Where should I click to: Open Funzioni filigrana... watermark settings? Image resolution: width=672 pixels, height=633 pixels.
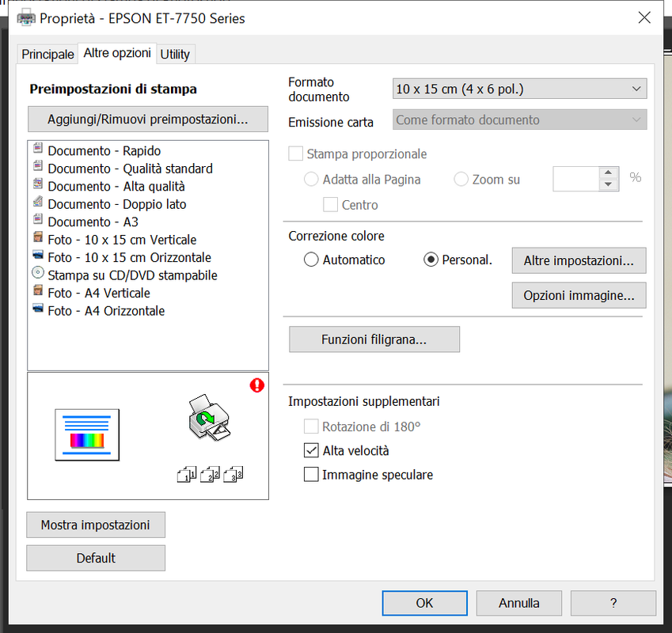tap(374, 339)
